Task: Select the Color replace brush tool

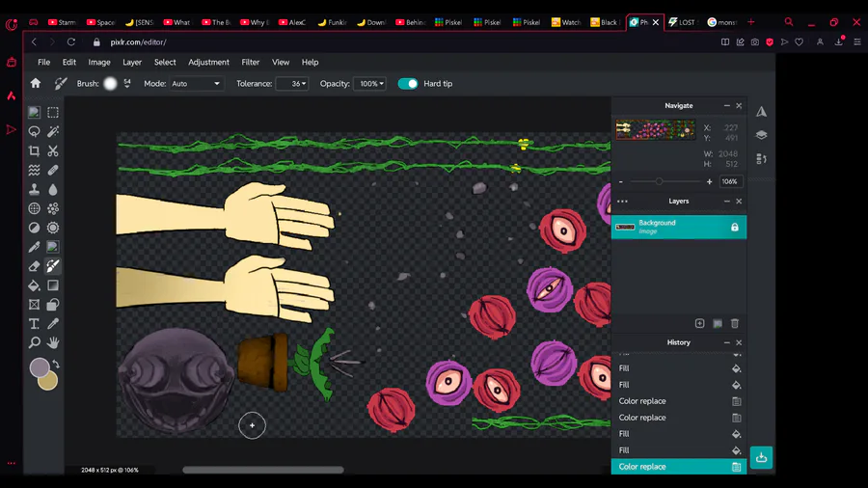Action: coord(53,266)
